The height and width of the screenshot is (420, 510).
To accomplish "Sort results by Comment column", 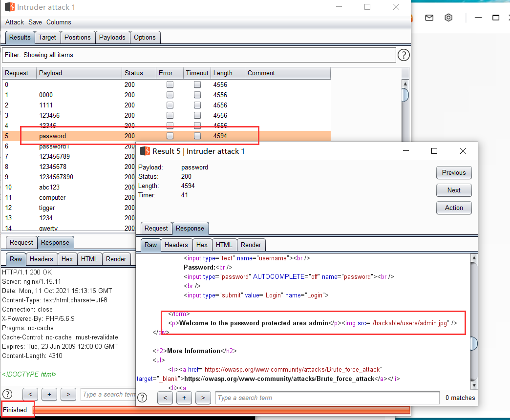I will click(x=288, y=73).
